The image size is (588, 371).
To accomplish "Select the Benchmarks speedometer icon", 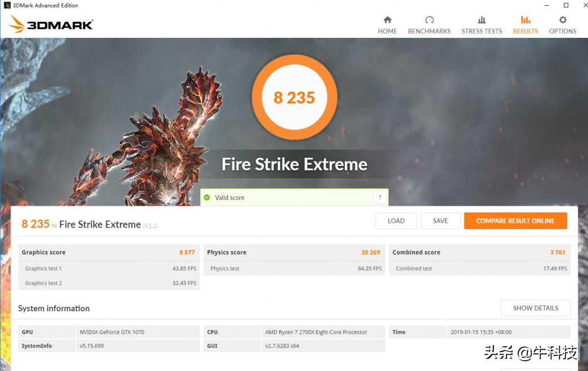I will point(430,19).
